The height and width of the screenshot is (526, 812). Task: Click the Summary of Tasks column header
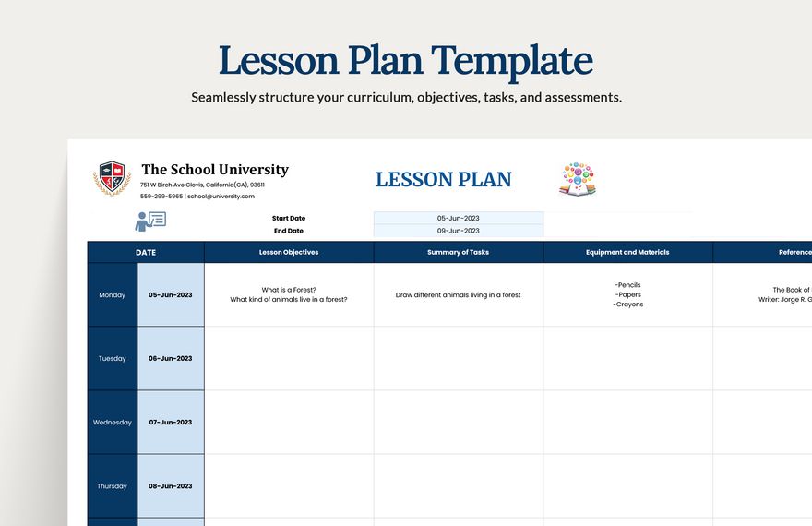pos(459,252)
